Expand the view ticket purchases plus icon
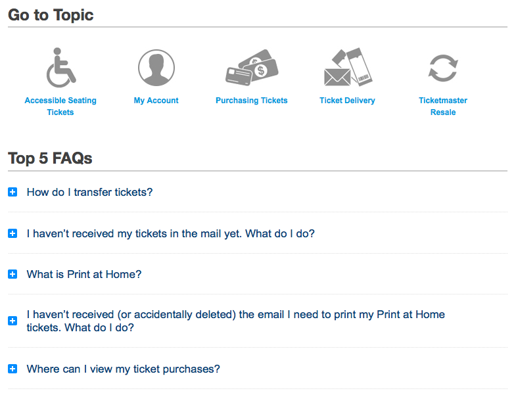Viewport: 518px width, 420px height. pos(12,369)
